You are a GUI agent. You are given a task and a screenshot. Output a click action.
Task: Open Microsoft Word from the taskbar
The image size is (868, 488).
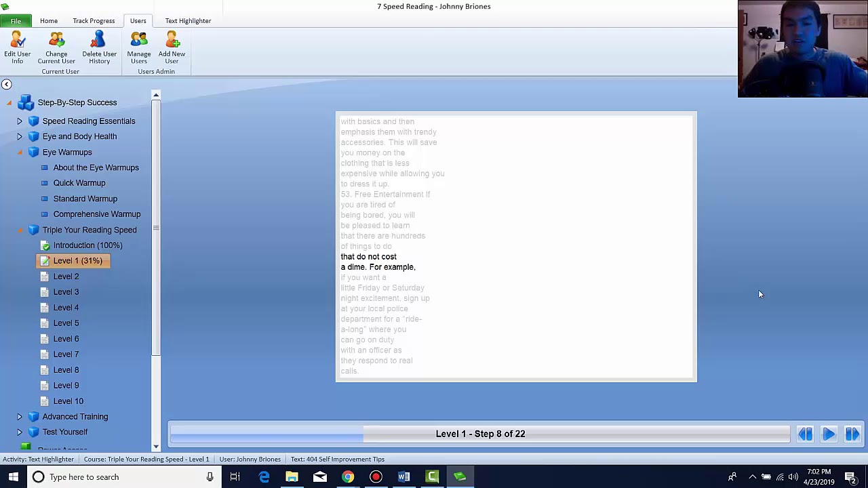[403, 476]
